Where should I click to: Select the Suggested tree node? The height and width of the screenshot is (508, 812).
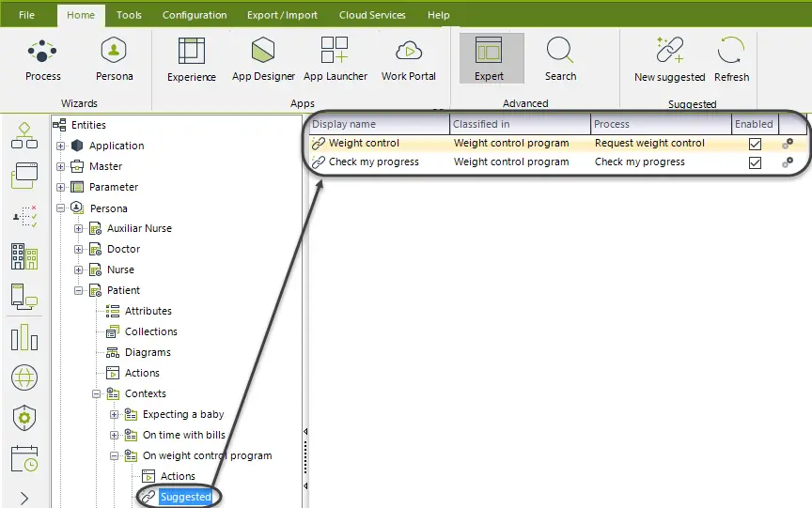[x=185, y=497]
